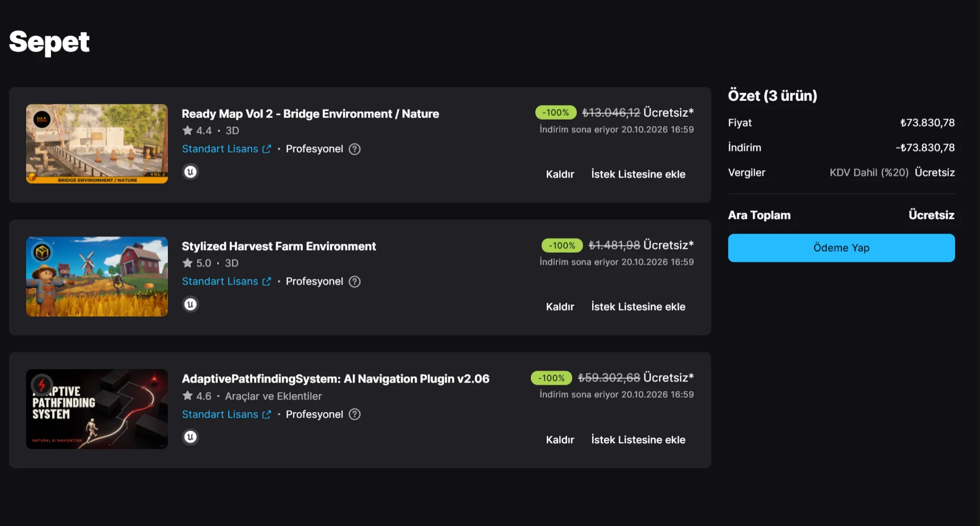Open Standart Lisans link for Stylized Harvest Farm
The height and width of the screenshot is (526, 980).
point(226,282)
